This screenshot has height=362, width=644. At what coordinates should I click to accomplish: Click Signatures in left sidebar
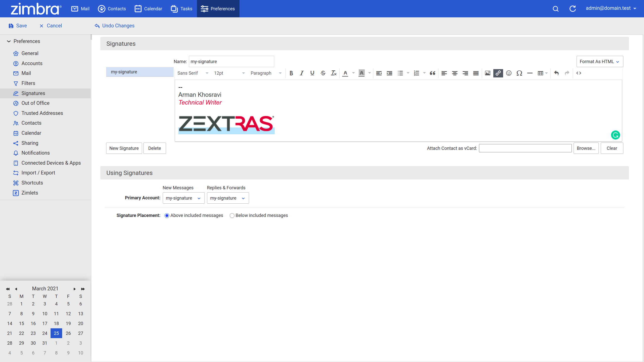click(33, 93)
